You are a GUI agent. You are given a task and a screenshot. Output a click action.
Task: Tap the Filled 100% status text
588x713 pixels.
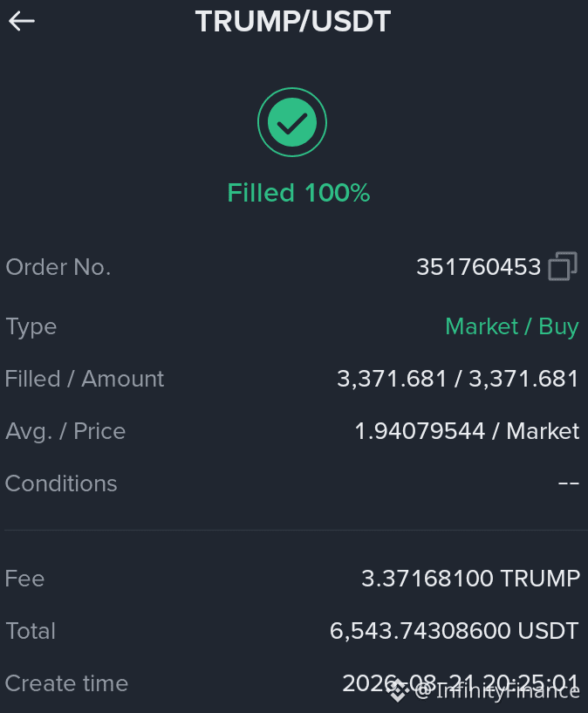(298, 193)
